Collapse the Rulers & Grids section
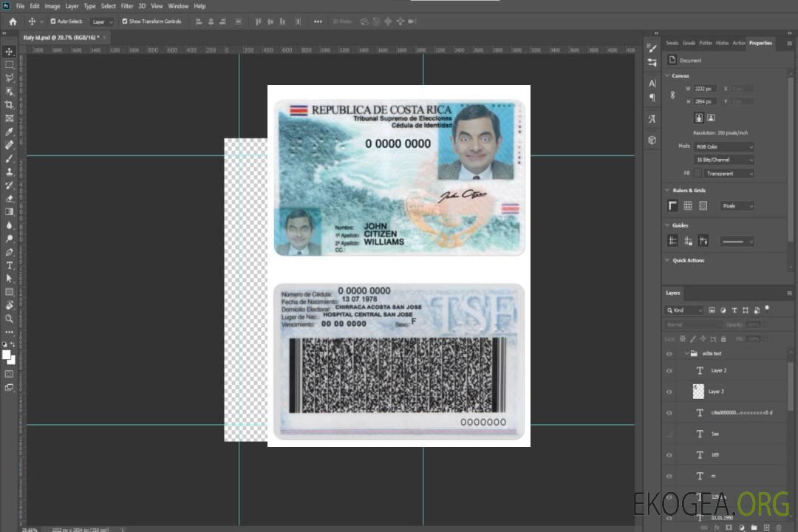The height and width of the screenshot is (532, 798). pos(667,191)
